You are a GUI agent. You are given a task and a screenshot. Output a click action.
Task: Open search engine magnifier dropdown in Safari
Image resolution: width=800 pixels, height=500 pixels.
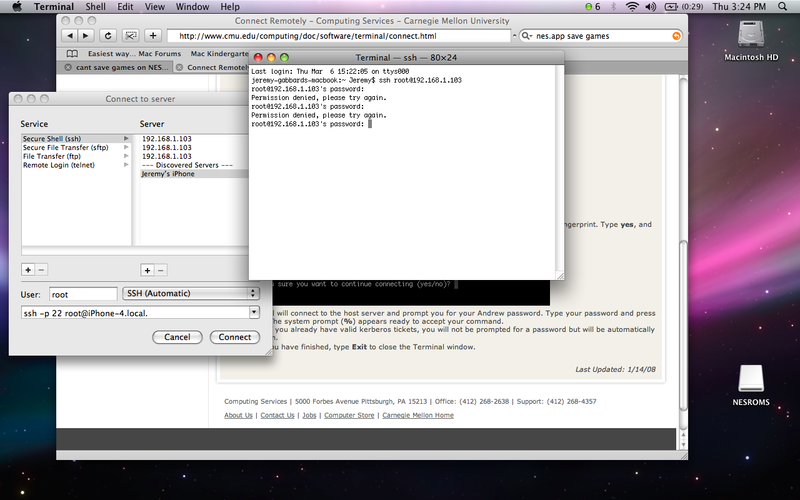(527, 36)
